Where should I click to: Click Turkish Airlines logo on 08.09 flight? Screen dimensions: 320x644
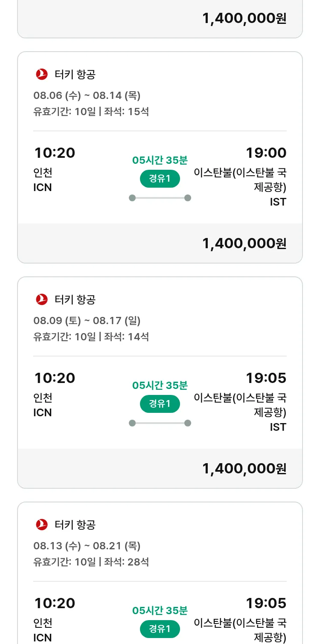42,299
